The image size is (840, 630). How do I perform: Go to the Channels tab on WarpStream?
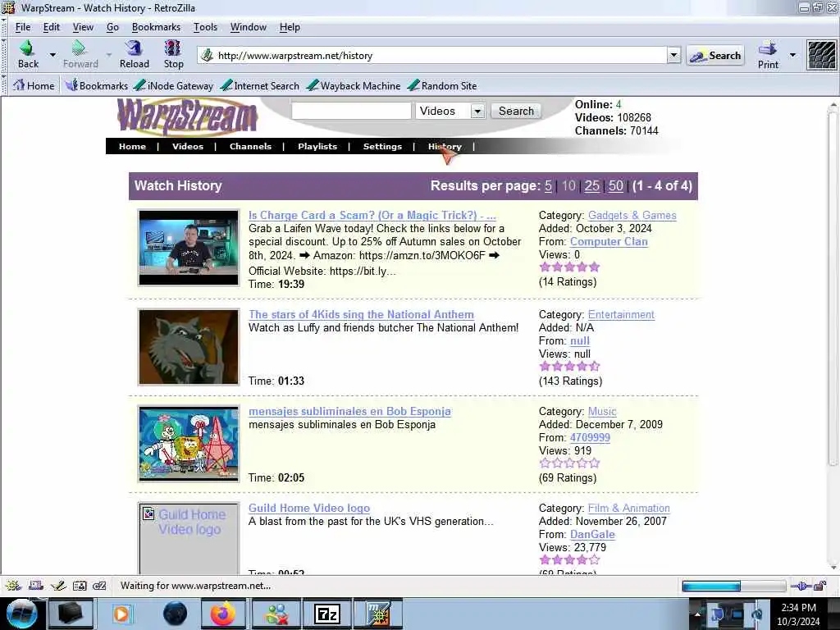tap(250, 146)
